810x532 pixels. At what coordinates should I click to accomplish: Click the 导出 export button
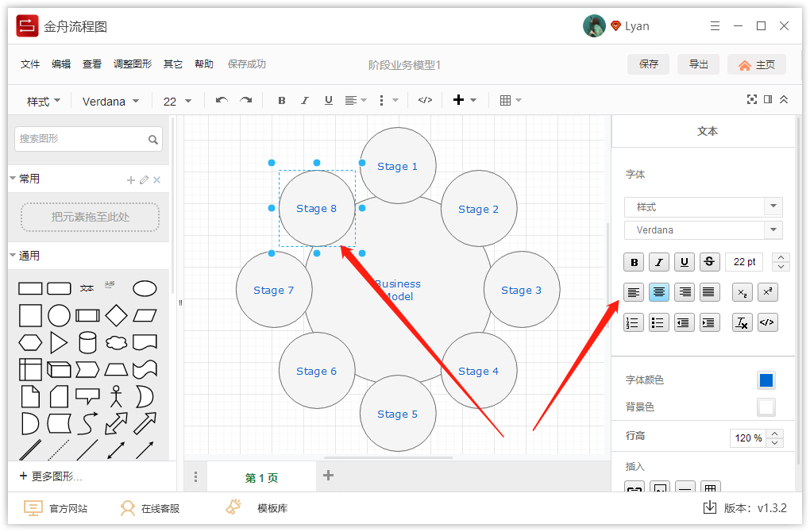click(x=698, y=64)
